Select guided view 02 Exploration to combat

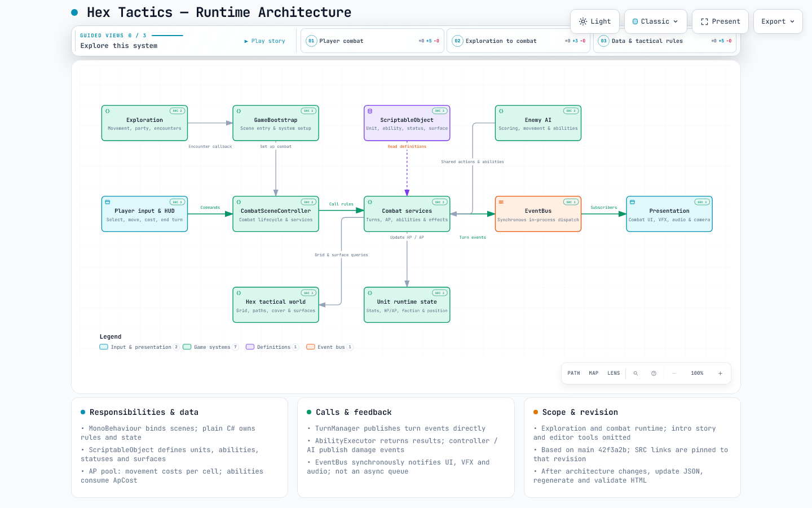519,41
